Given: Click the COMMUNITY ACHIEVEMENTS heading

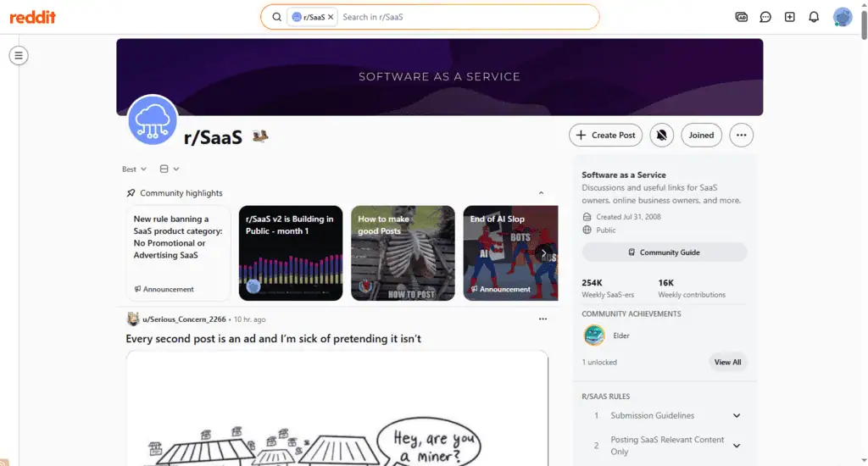Looking at the screenshot, I should coord(631,313).
